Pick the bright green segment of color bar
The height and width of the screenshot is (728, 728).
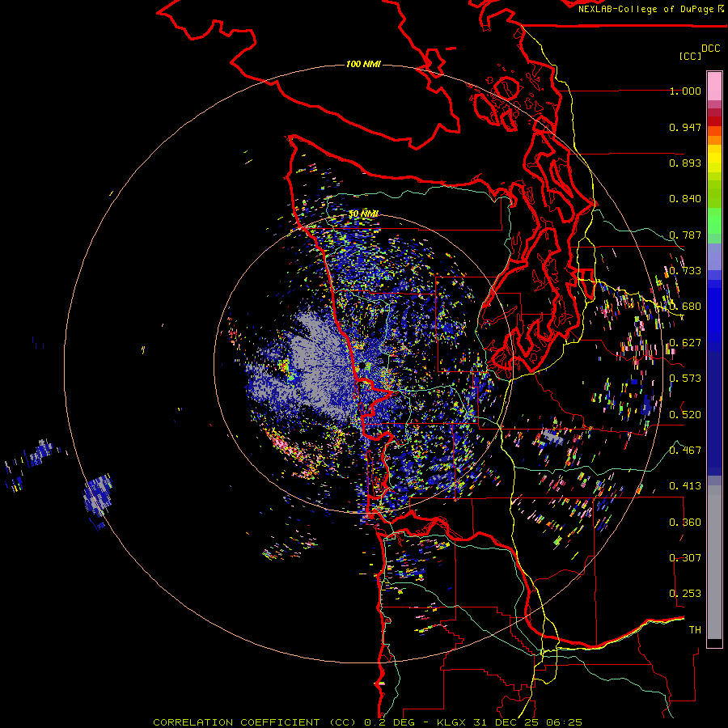click(714, 221)
